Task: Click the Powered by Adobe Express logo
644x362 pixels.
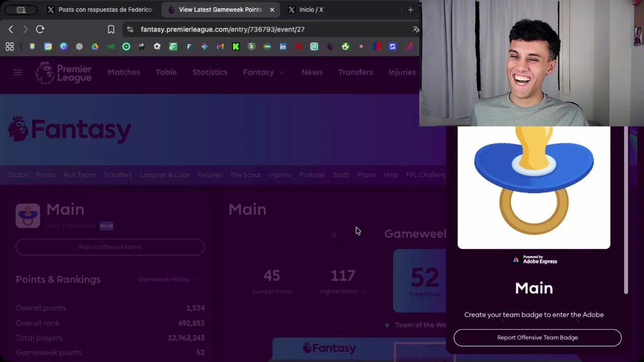Action: (534, 259)
